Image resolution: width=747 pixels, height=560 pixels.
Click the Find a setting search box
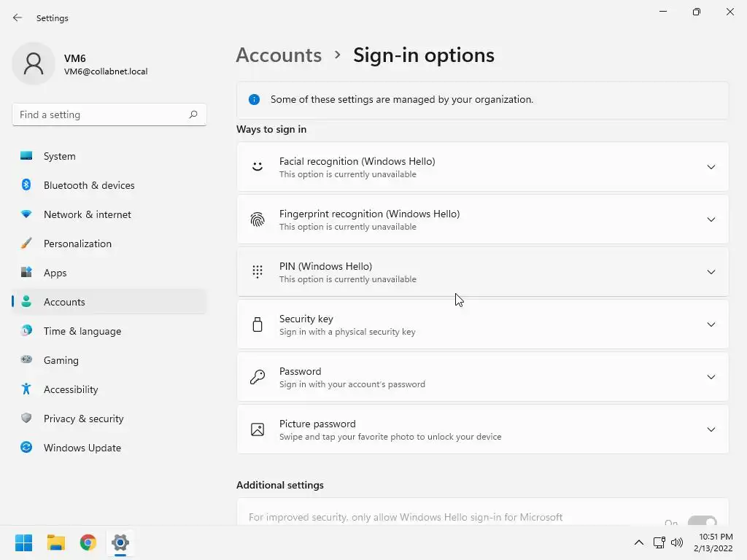(x=100, y=114)
